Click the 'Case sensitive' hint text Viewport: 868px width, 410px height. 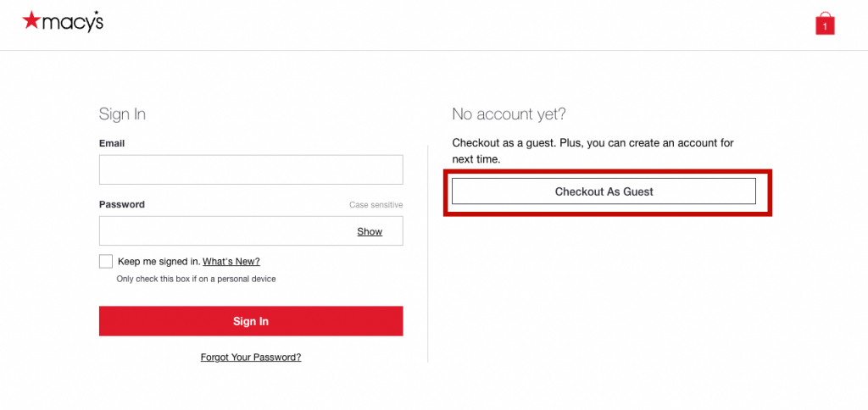[376, 205]
